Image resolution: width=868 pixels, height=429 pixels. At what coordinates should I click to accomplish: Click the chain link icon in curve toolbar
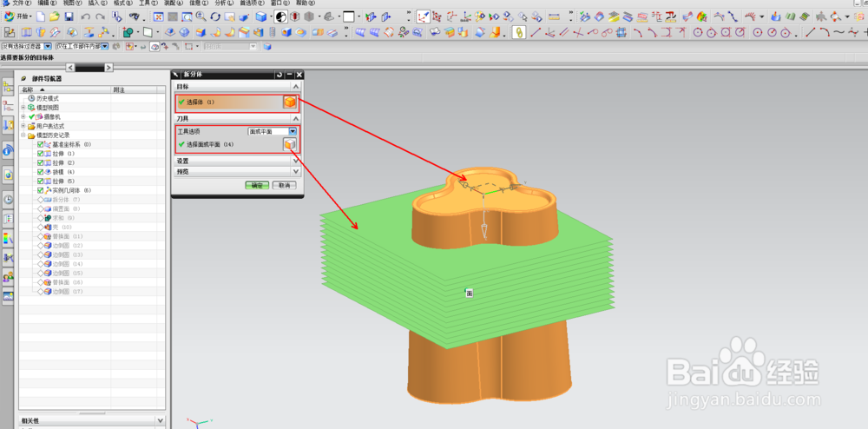click(519, 33)
